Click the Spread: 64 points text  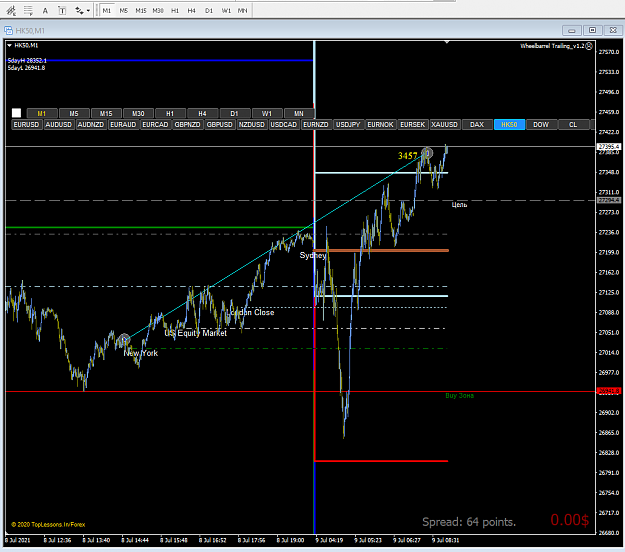(x=469, y=522)
